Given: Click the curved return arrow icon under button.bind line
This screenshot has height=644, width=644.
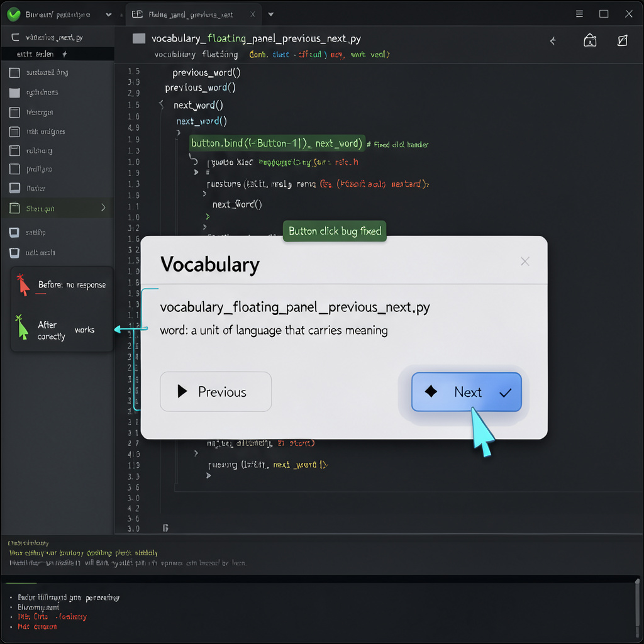Looking at the screenshot, I should (x=193, y=159).
